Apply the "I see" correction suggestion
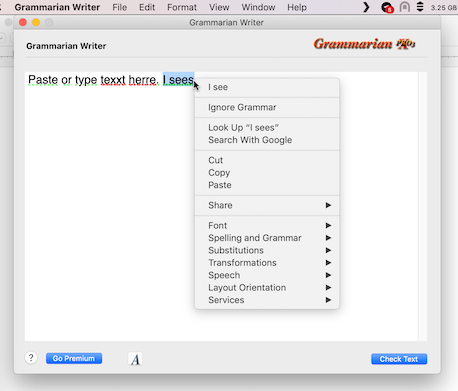 pos(267,87)
